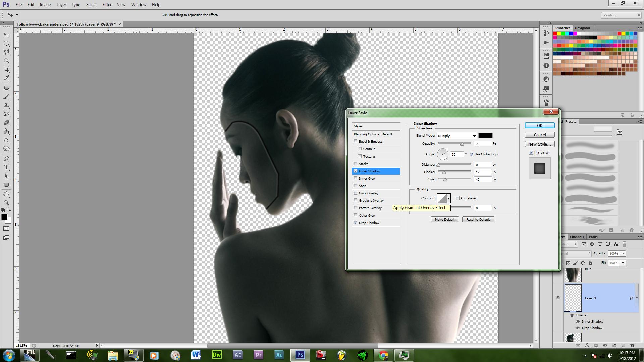The height and width of the screenshot is (362, 644).
Task: Switch to the Navigator tab
Action: tap(583, 28)
